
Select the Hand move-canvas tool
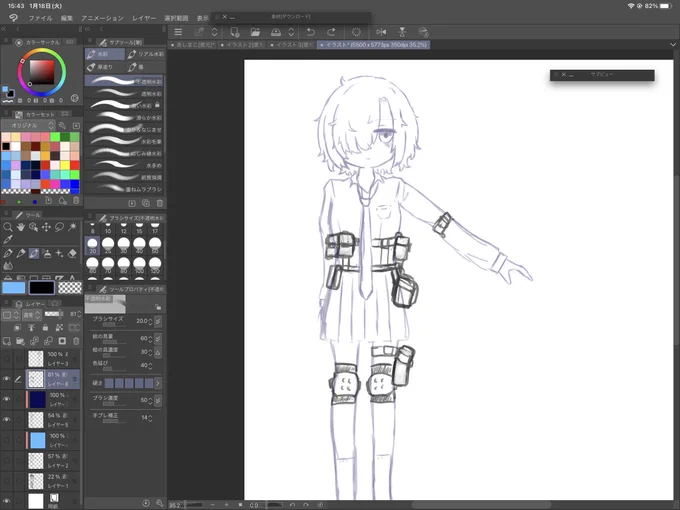pyautogui.click(x=20, y=227)
